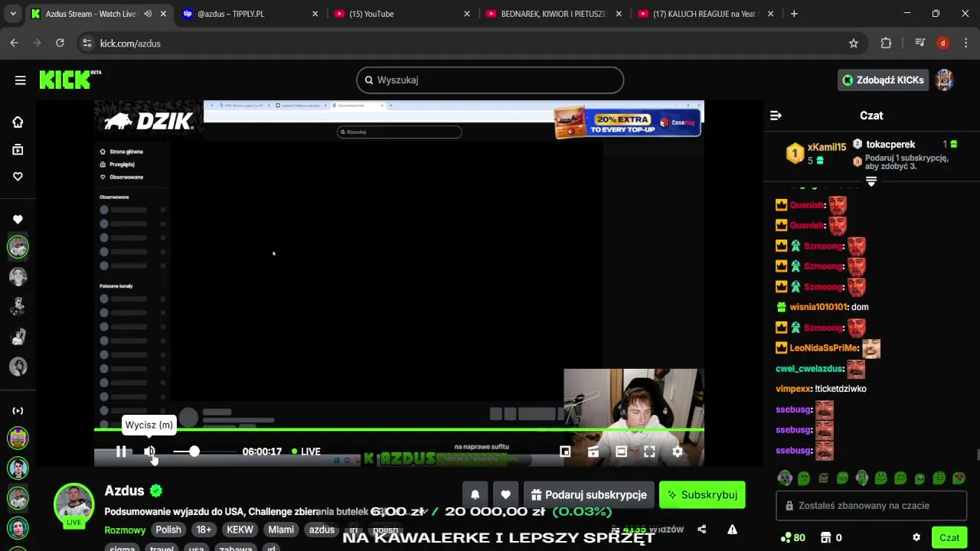The image size is (980, 551).
Task: Expand the gift leaderboard chevron
Action: [871, 181]
